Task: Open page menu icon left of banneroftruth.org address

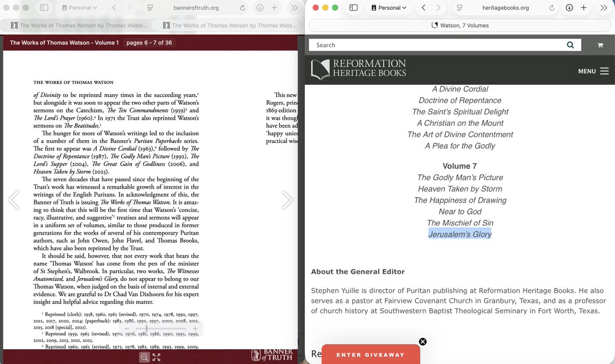Action: (x=150, y=8)
